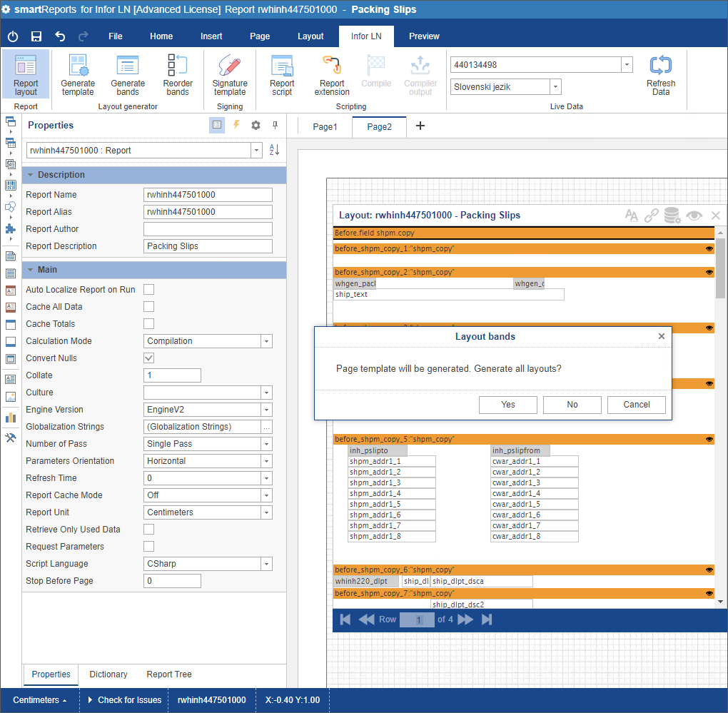Enable Retrieve Only Used Data
This screenshot has width=728, height=713.
click(x=148, y=529)
